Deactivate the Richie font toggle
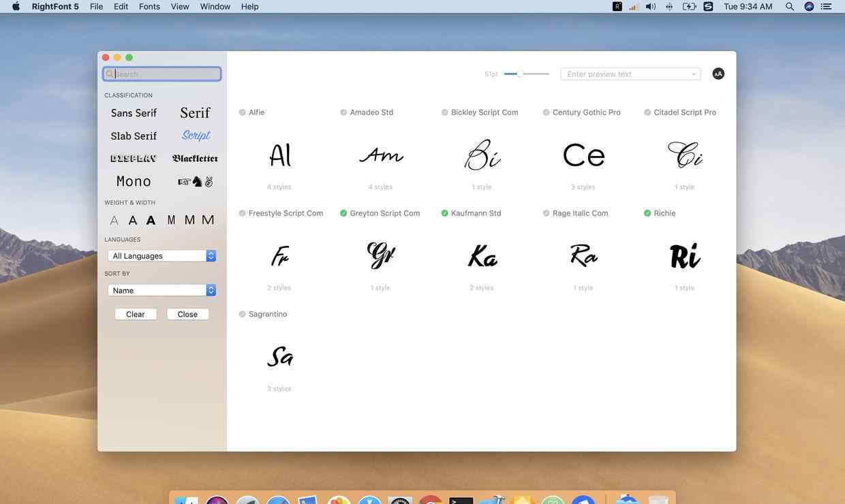The height and width of the screenshot is (504, 845). click(x=647, y=213)
